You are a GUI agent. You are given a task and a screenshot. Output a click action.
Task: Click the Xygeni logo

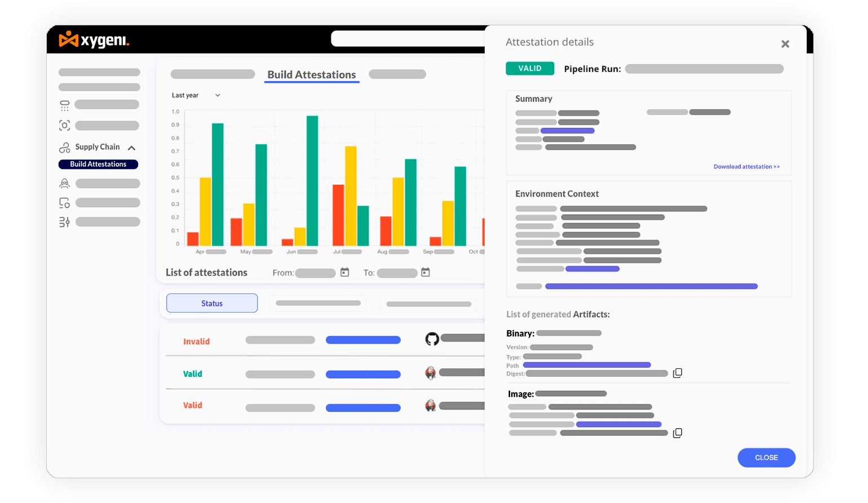(94, 40)
